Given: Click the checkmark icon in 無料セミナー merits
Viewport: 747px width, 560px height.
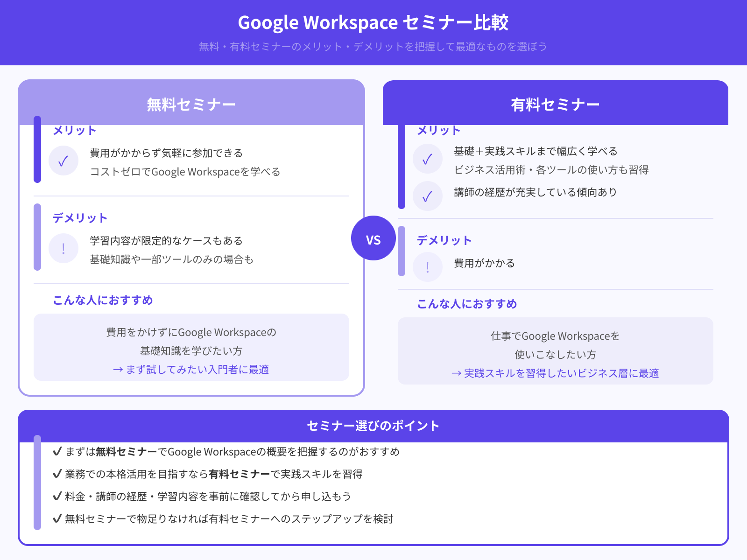Looking at the screenshot, I should (x=63, y=161).
